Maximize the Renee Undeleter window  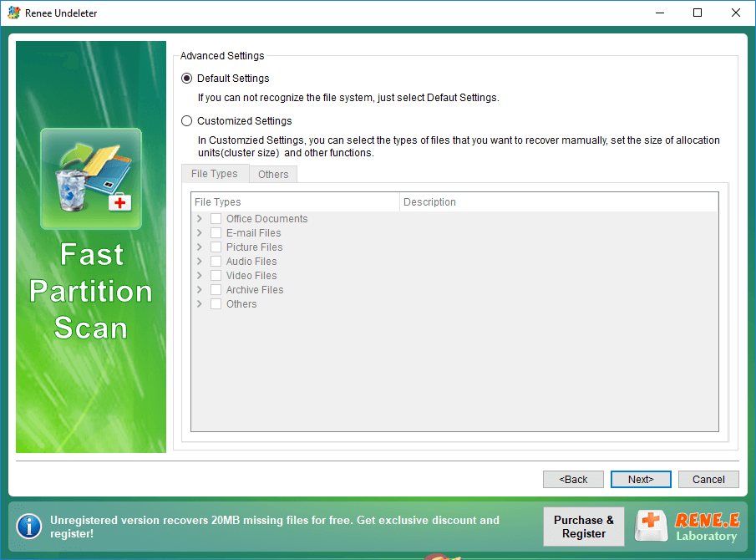coord(698,13)
